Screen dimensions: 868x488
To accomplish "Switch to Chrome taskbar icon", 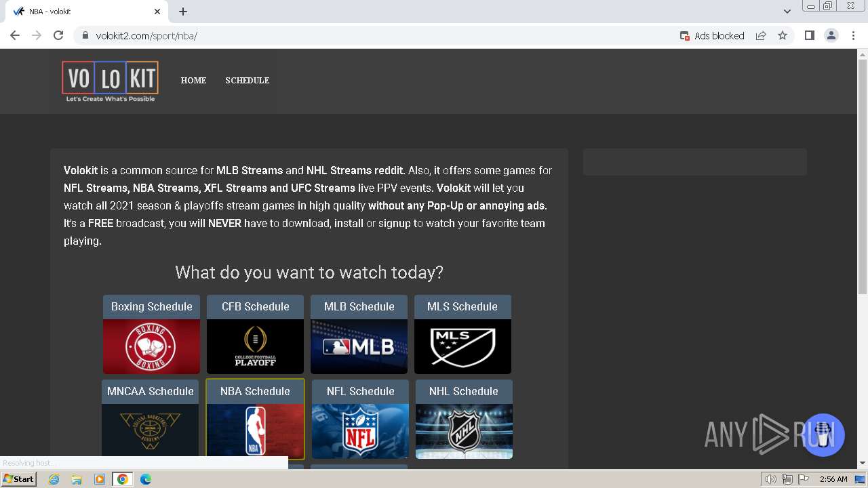I will click(123, 479).
